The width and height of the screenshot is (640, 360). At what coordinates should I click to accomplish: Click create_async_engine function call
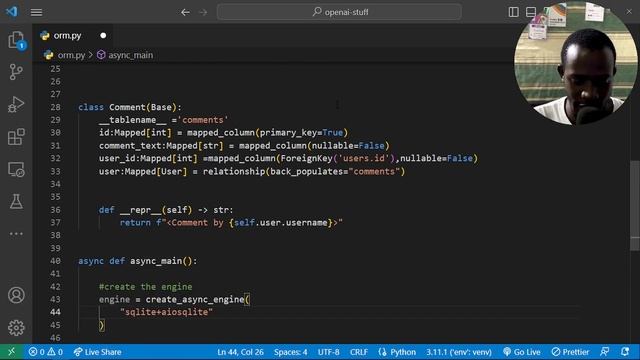(x=195, y=300)
